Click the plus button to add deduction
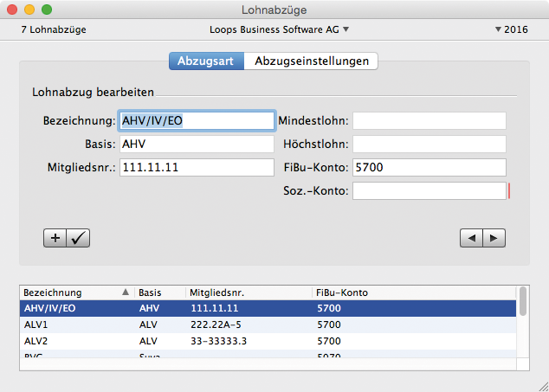The width and height of the screenshot is (549, 392). [55, 238]
